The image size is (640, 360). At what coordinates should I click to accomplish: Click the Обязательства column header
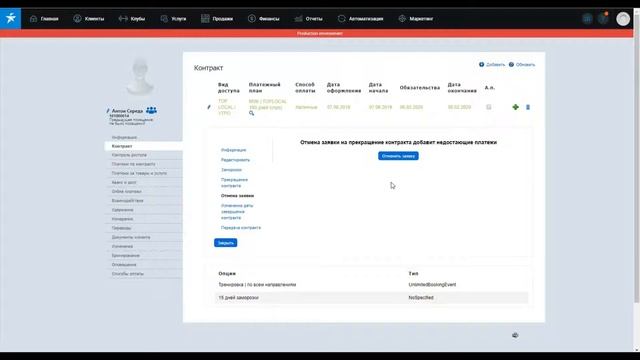click(420, 88)
